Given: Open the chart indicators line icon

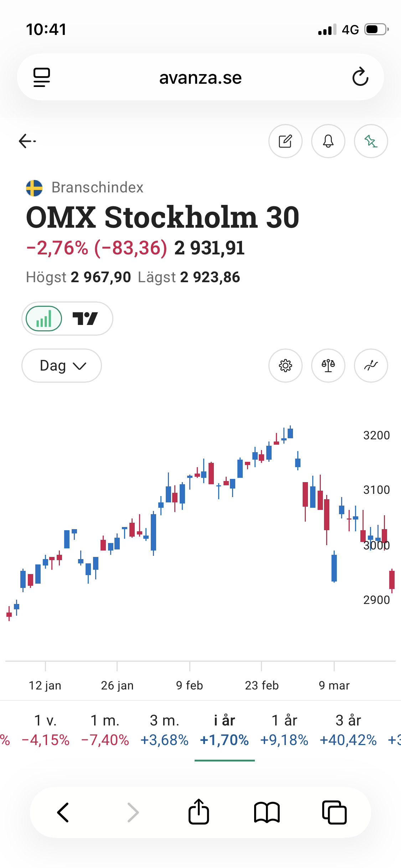Looking at the screenshot, I should tap(371, 366).
